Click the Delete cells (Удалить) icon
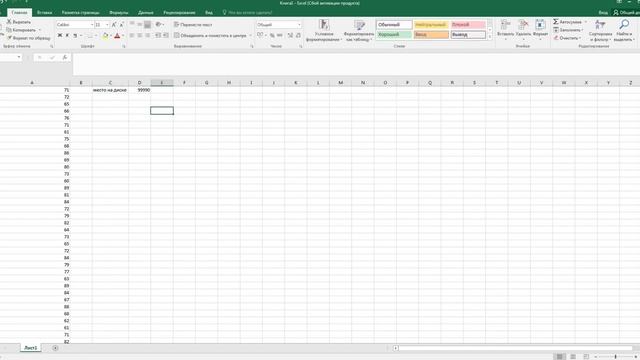The height and width of the screenshot is (360, 640). [523, 25]
